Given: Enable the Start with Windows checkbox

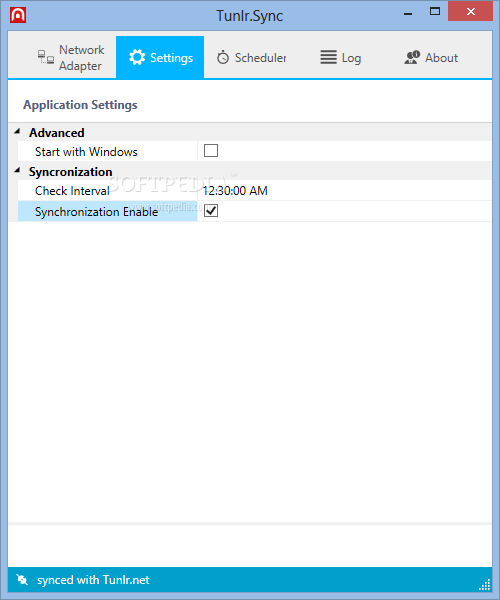Looking at the screenshot, I should [211, 151].
